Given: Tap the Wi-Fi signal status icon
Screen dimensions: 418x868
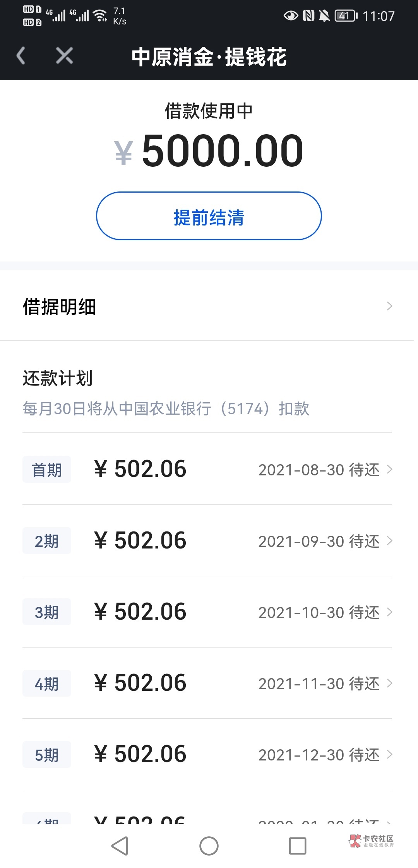Looking at the screenshot, I should click(x=101, y=16).
